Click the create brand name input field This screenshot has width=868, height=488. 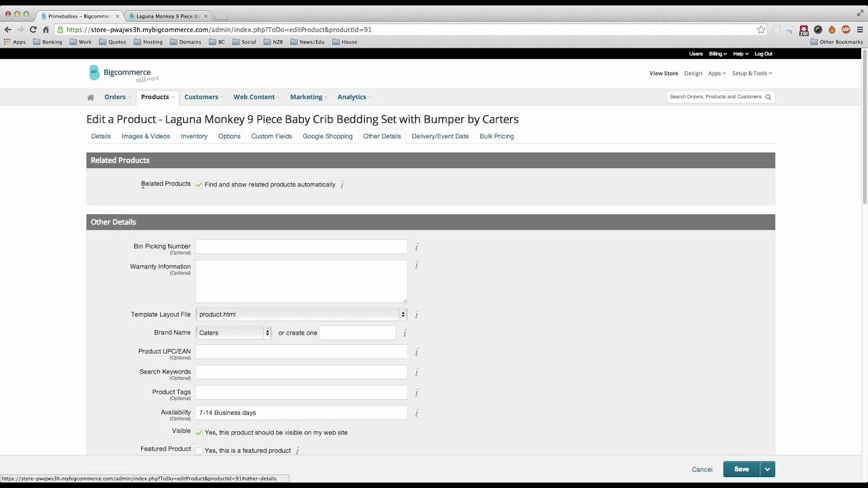coord(357,333)
